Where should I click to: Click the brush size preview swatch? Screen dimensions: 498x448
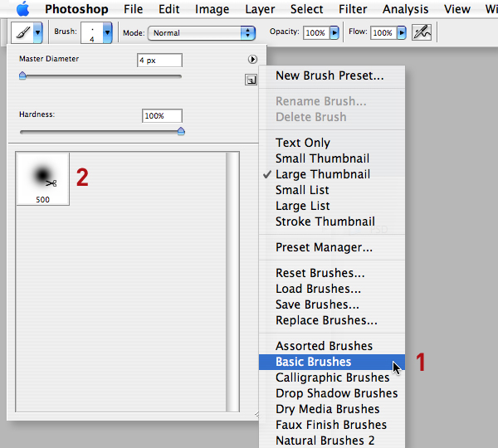point(92,32)
